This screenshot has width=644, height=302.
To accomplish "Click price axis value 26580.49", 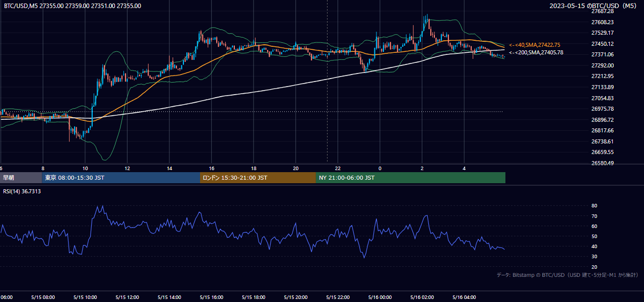I will coord(602,163).
